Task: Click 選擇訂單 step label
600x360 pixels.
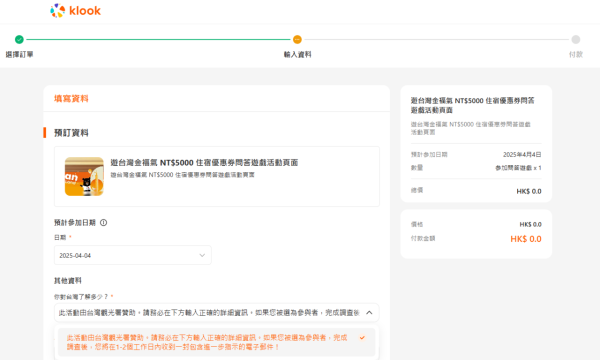Action: [20, 54]
